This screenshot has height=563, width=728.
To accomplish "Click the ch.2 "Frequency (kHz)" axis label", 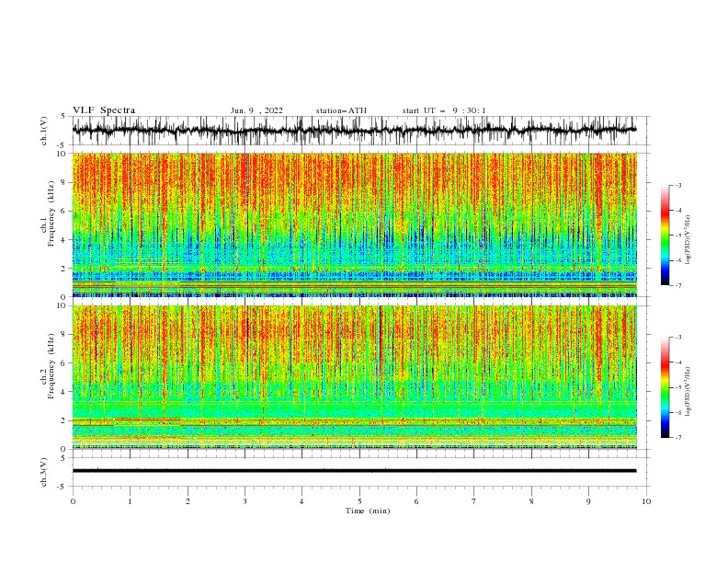I will tap(51, 366).
